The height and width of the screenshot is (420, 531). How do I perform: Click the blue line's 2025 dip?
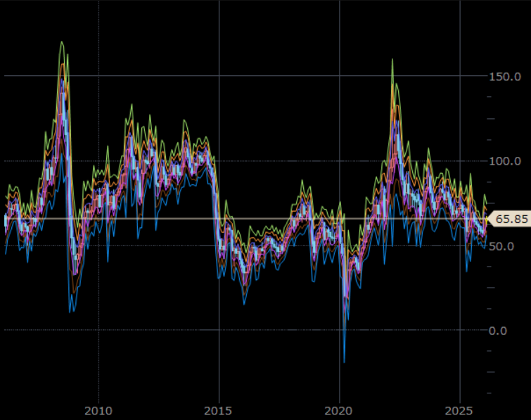(466, 271)
